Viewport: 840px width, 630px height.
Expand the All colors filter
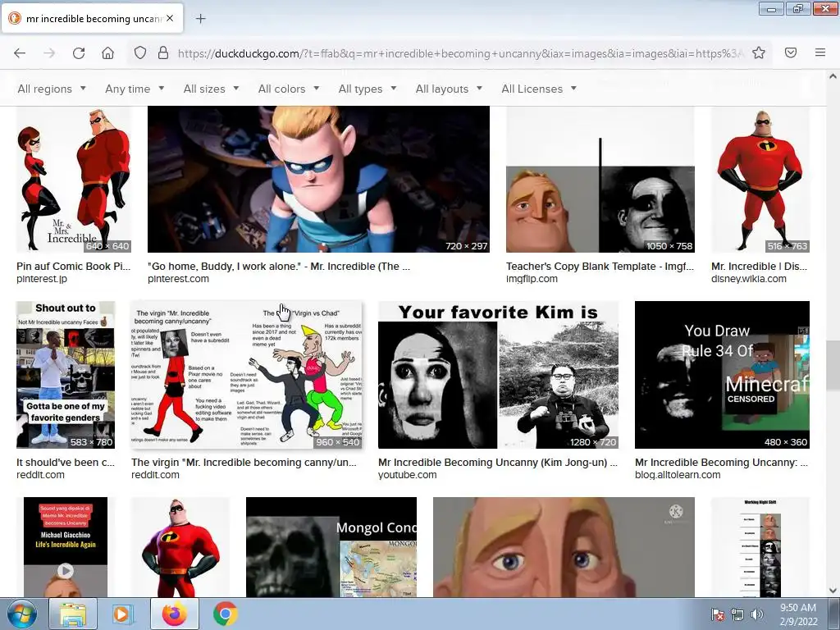click(289, 89)
